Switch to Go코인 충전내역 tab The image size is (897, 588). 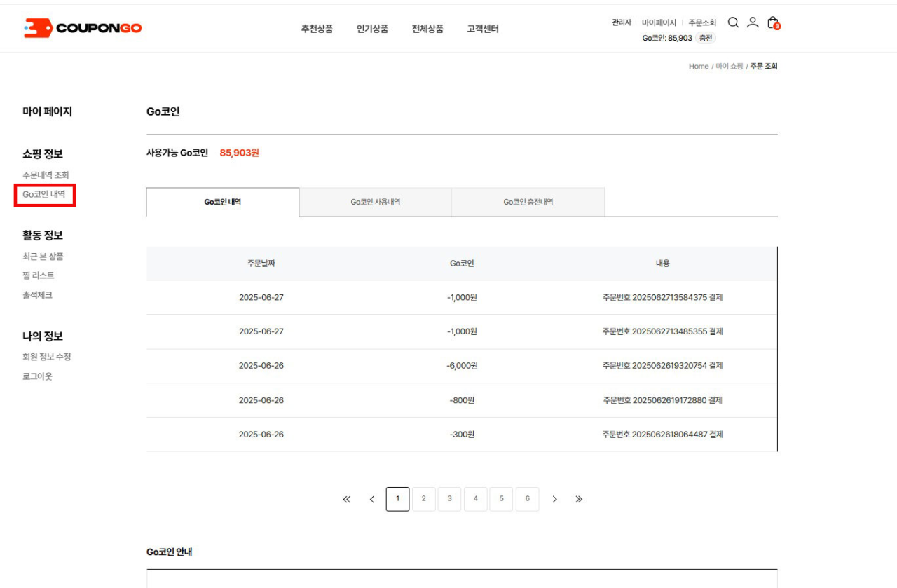[x=528, y=202]
